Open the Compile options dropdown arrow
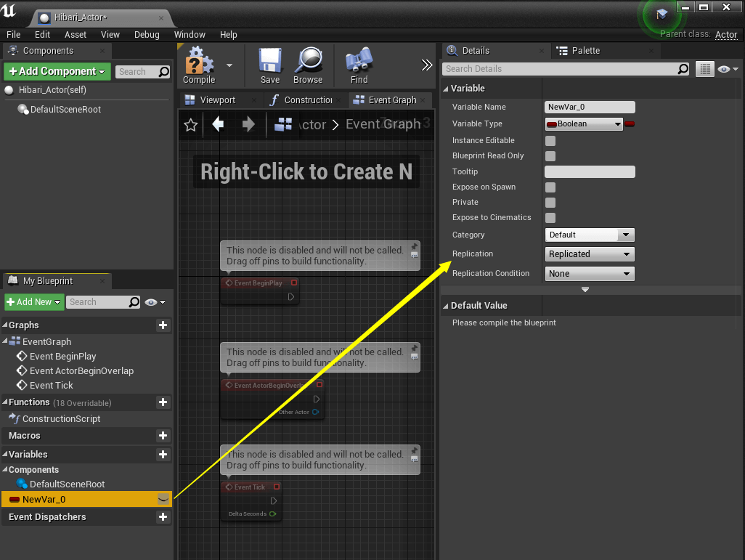This screenshot has width=745, height=560. [229, 65]
